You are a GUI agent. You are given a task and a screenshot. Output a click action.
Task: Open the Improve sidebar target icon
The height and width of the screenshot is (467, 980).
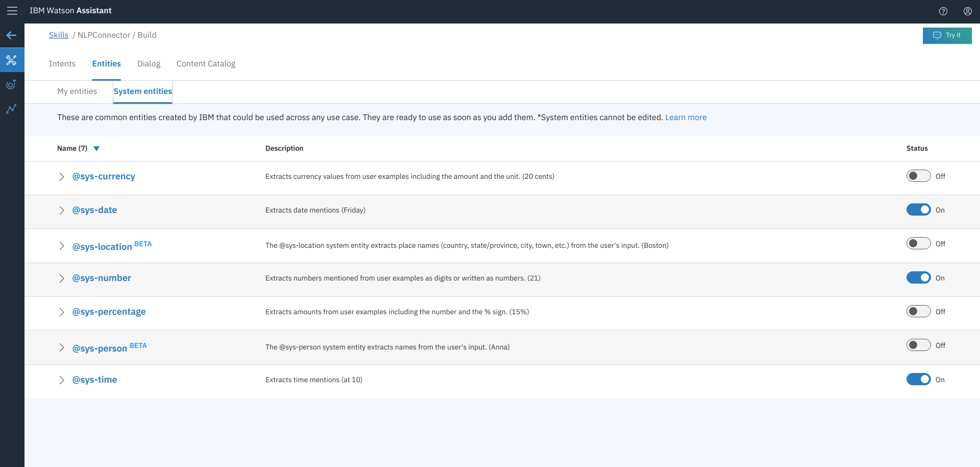(x=11, y=84)
